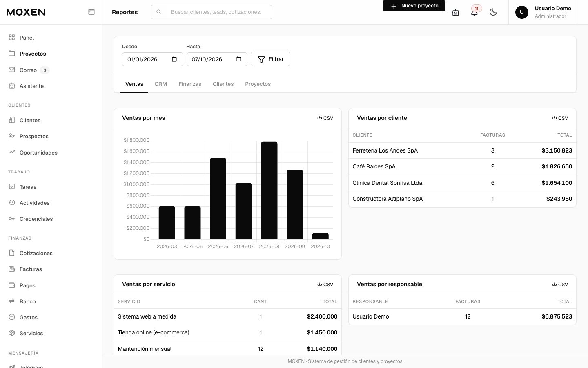Select the Constructora Altiplano SpA row
Viewport: 588px width, 368px height.
point(462,199)
